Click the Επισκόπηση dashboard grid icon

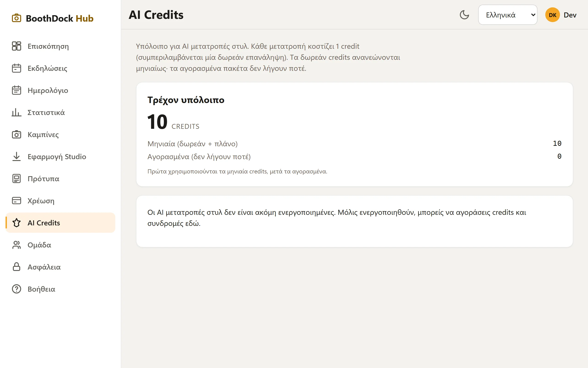(x=17, y=46)
